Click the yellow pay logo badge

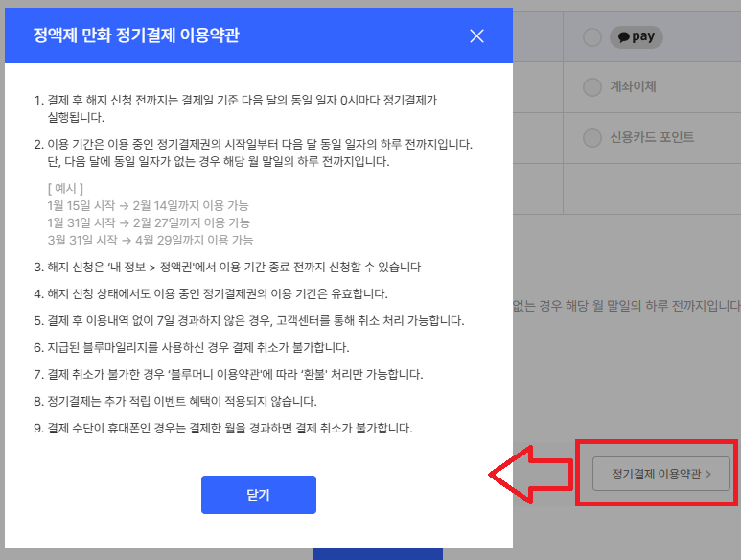pyautogui.click(x=637, y=37)
